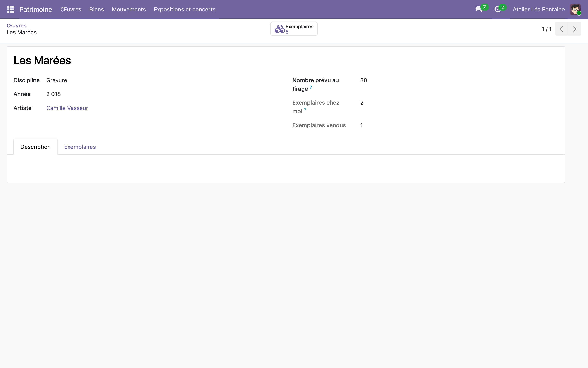Click the Exemplaires vendus label
Viewport: 588px width, 368px height.
(319, 125)
